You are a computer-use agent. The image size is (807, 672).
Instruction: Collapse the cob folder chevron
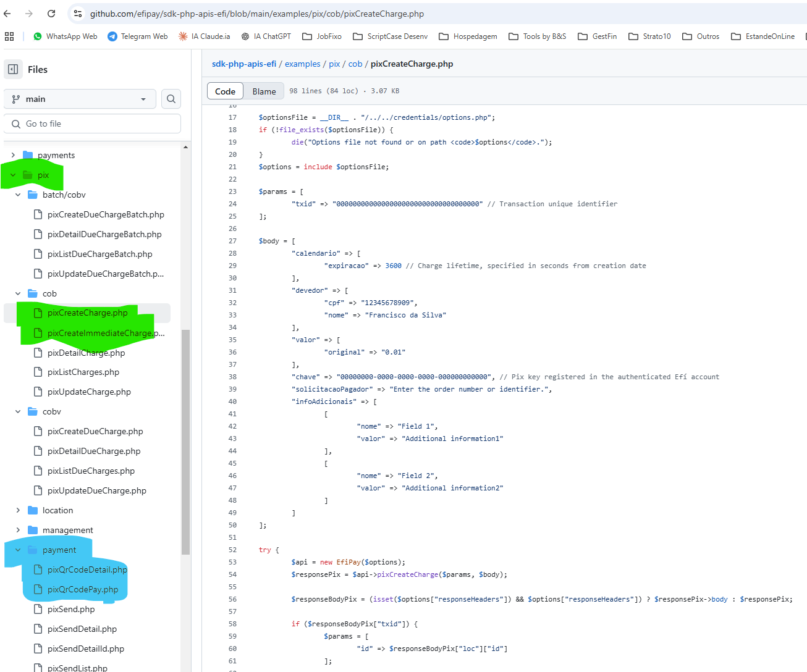pyautogui.click(x=18, y=293)
